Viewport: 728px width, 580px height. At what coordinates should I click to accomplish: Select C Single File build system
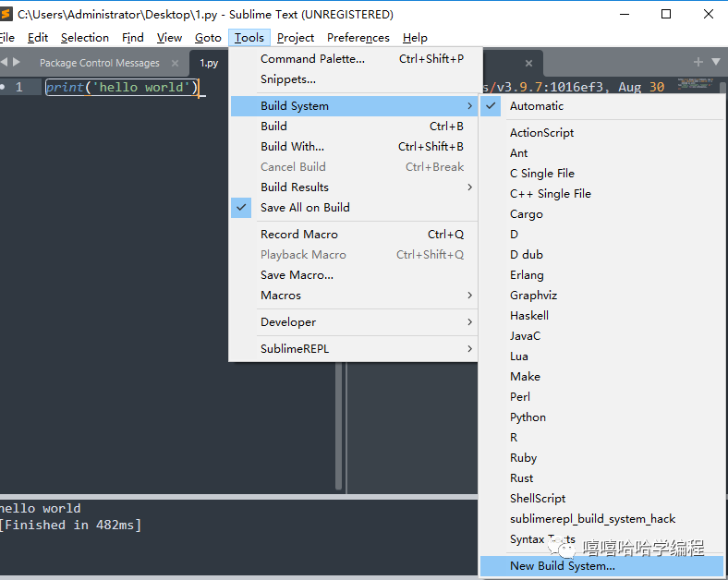click(601, 174)
